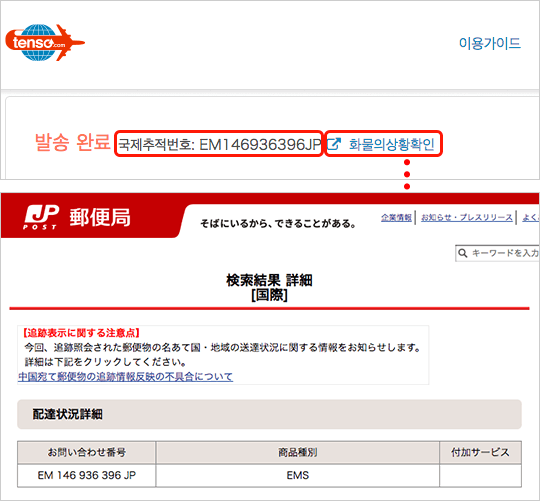This screenshot has height=501, width=540.
Task: Select the EMS product type cell
Action: pos(298,475)
